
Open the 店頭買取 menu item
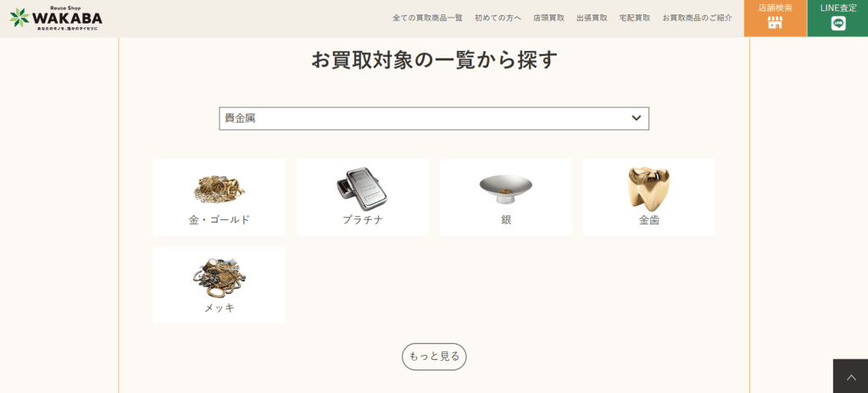pyautogui.click(x=548, y=18)
